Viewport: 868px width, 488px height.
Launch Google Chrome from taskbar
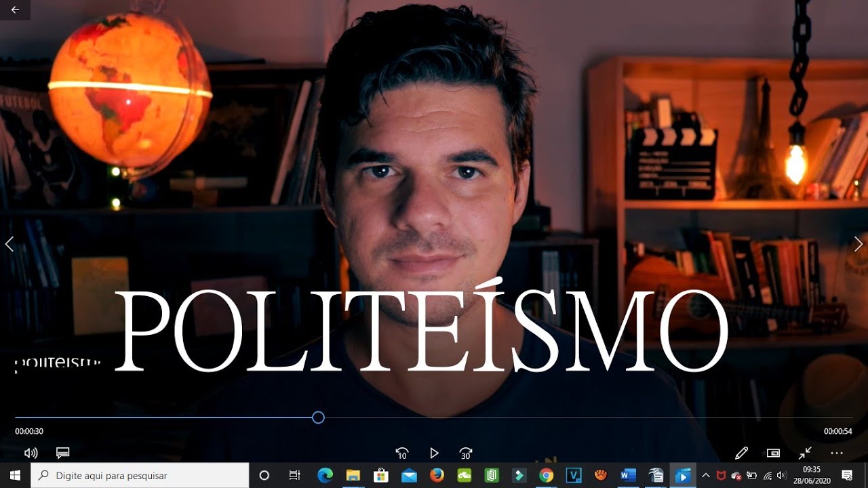point(546,475)
